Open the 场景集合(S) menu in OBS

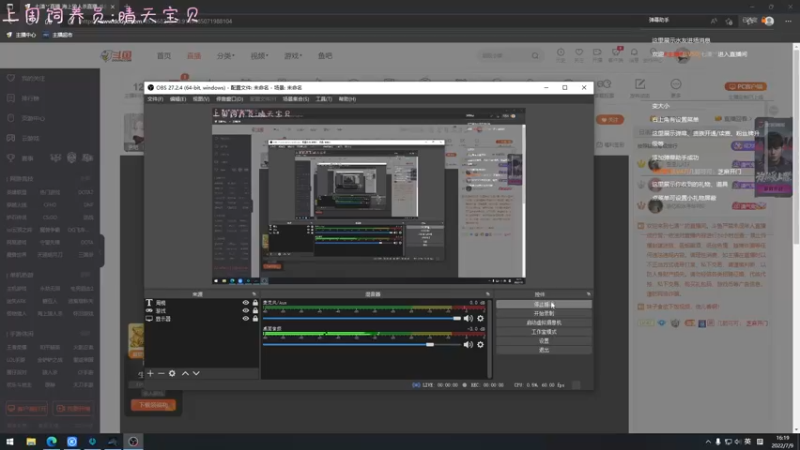click(296, 99)
